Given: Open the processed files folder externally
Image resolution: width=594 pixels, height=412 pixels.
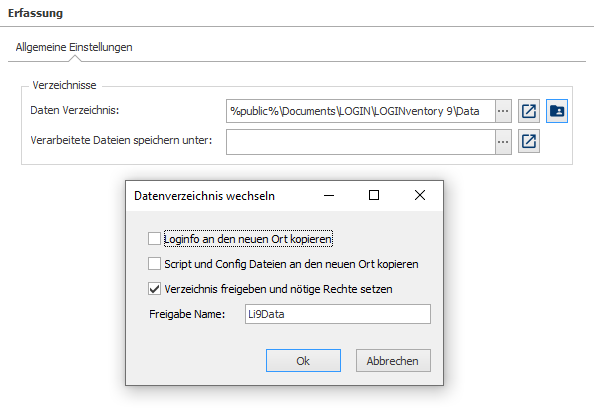Looking at the screenshot, I should point(528,142).
